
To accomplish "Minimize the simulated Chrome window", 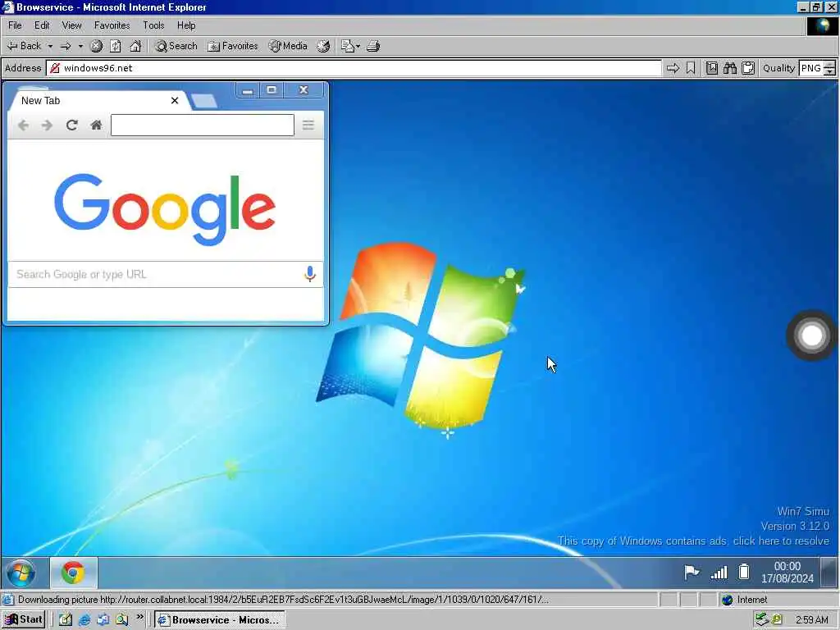I will tap(248, 90).
